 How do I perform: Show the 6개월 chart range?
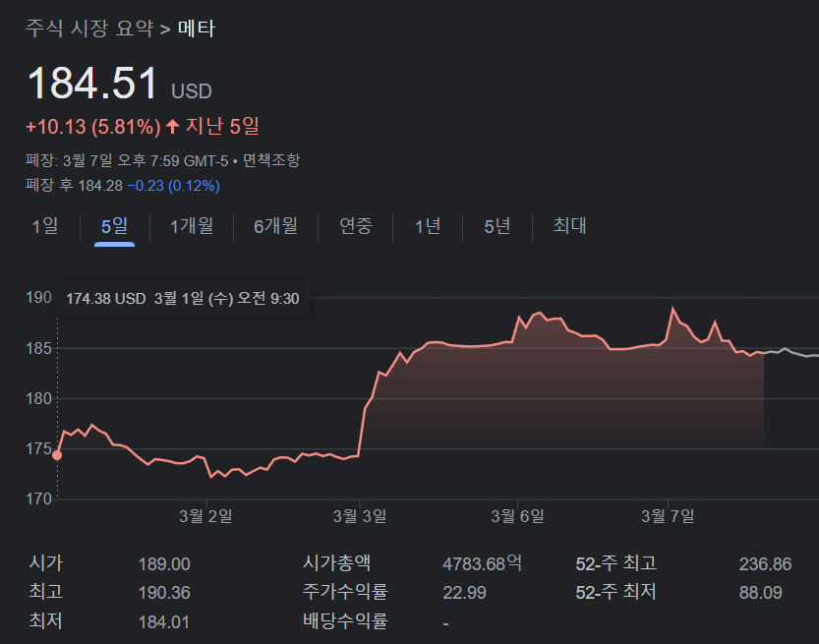click(x=275, y=226)
